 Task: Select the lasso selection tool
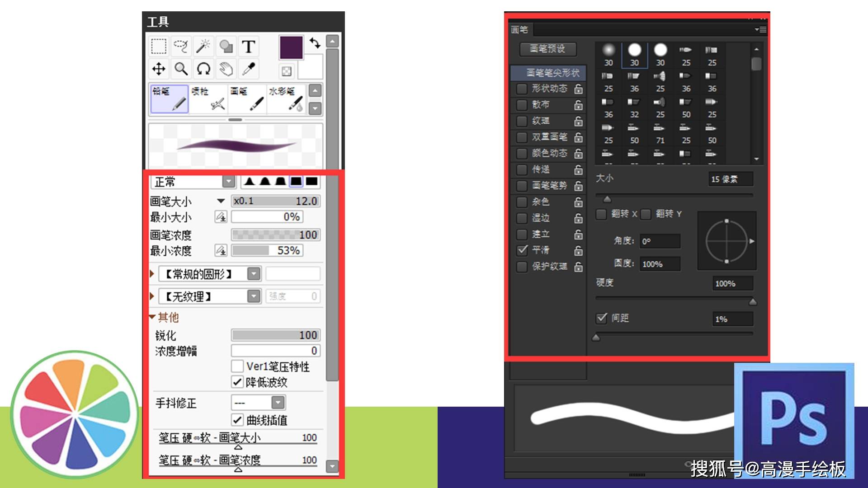(x=181, y=47)
